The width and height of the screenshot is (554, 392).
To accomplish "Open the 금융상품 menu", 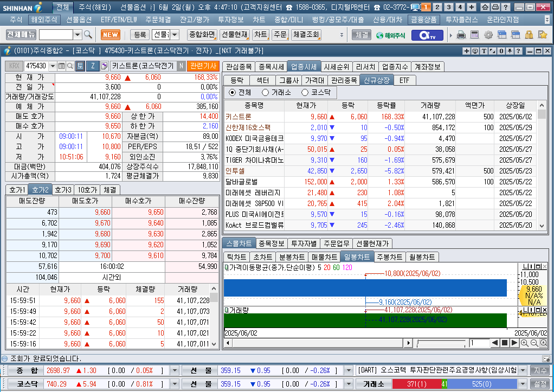I will click(x=424, y=20).
